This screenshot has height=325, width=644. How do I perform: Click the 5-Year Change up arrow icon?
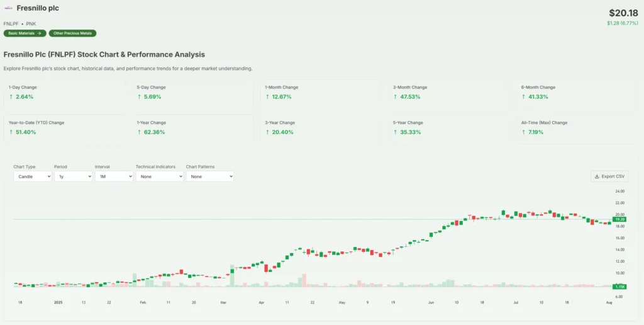[x=396, y=132]
